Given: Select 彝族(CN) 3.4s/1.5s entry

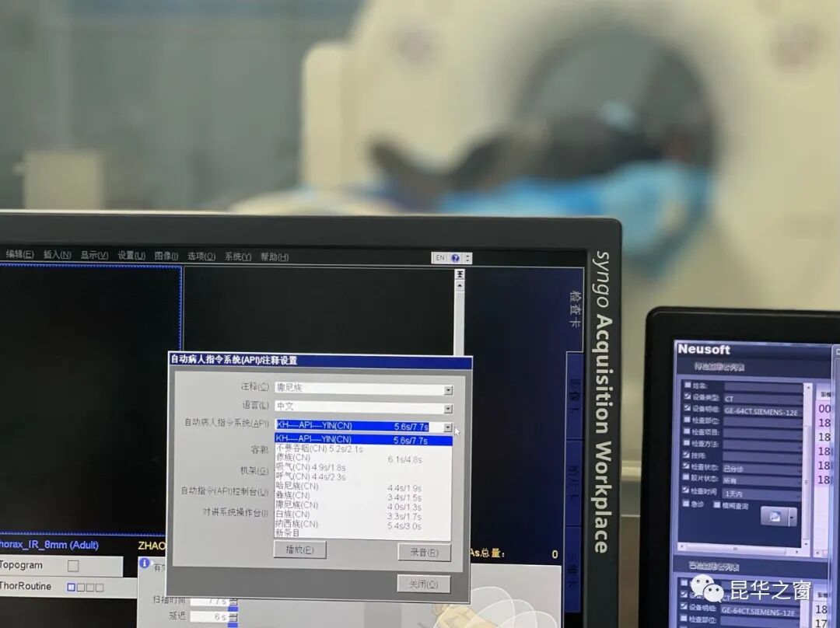Looking at the screenshot, I should tap(364, 496).
